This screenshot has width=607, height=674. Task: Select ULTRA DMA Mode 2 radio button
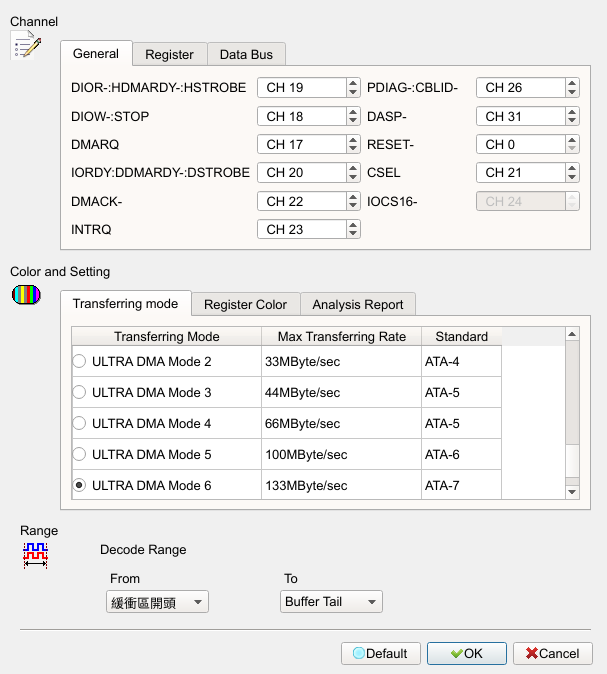pyautogui.click(x=79, y=361)
